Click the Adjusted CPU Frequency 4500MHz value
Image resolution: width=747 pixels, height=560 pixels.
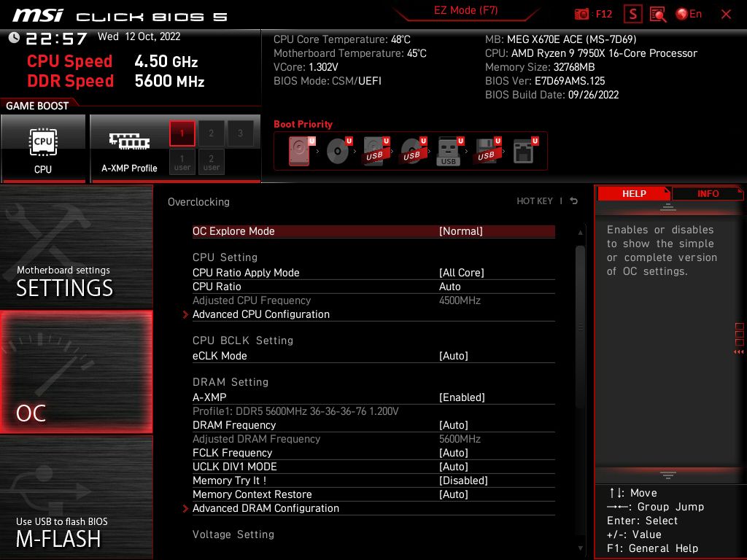pos(460,300)
